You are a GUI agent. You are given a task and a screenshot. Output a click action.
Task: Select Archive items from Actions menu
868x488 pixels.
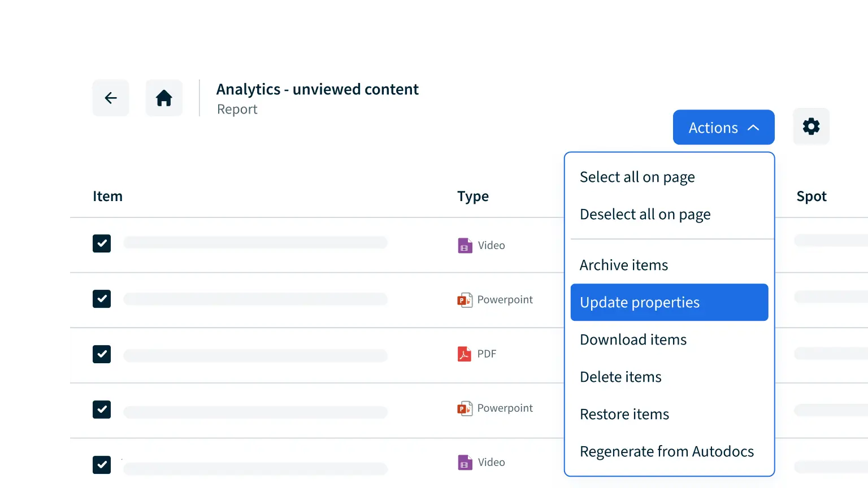point(623,265)
